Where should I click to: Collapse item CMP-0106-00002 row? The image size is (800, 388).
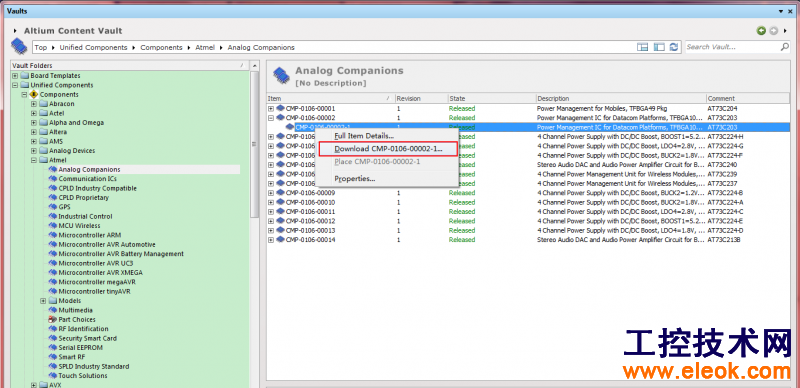click(271, 118)
